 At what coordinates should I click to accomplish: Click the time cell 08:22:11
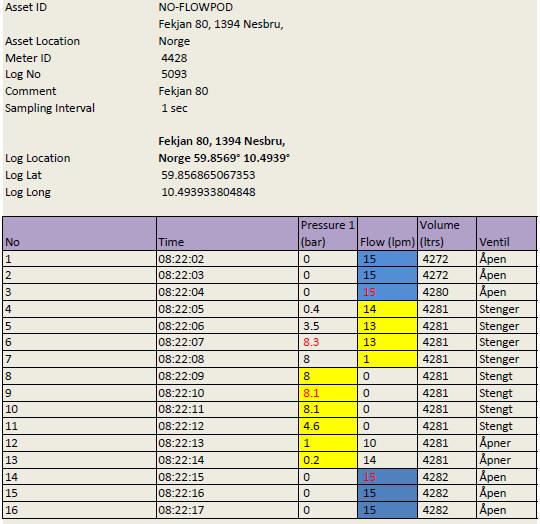227,409
